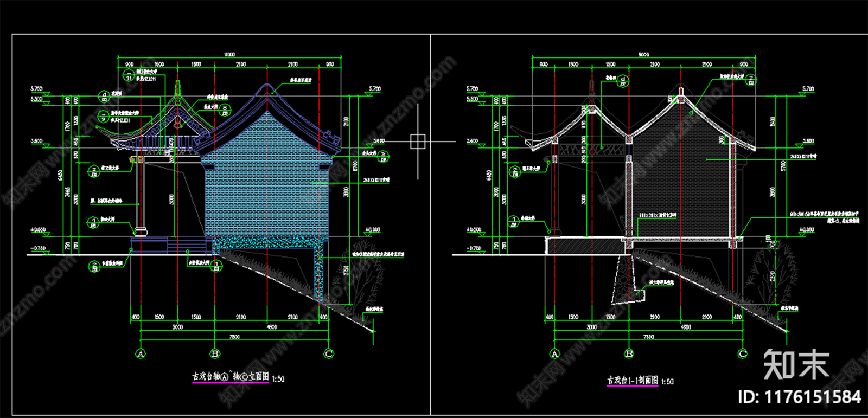This screenshot has height=418, width=868.
Task: Click the '1:50' scale beside the section title
Action: pyautogui.click(x=667, y=381)
